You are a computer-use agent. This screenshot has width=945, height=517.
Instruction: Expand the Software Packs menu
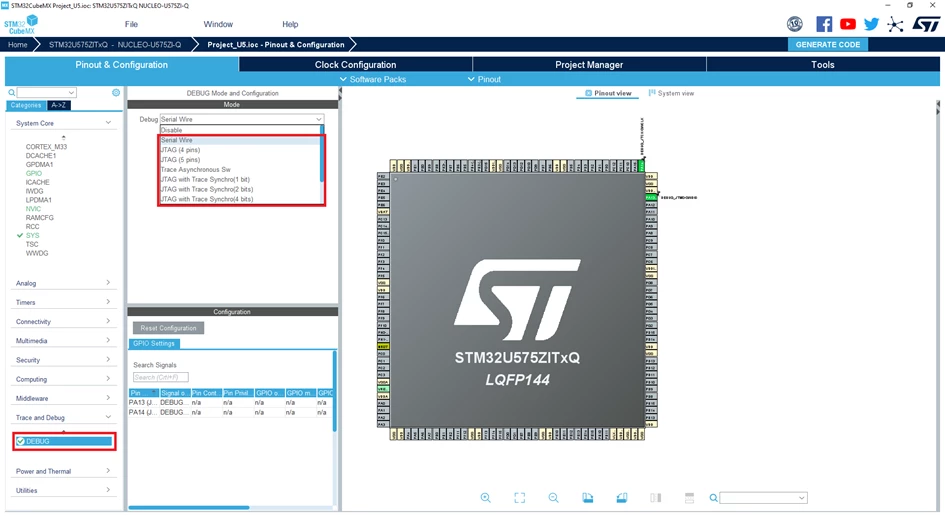(372, 79)
